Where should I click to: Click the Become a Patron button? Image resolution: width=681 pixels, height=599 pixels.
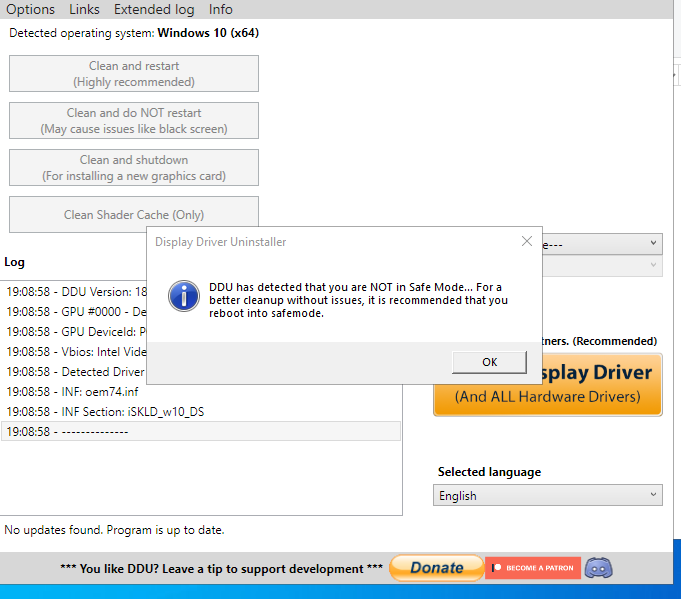(x=533, y=568)
